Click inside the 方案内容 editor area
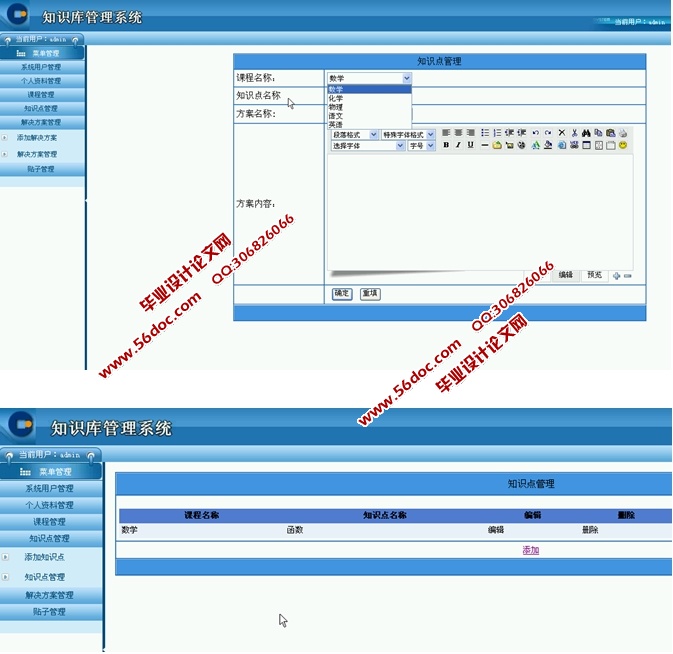The image size is (673, 654). click(480, 212)
